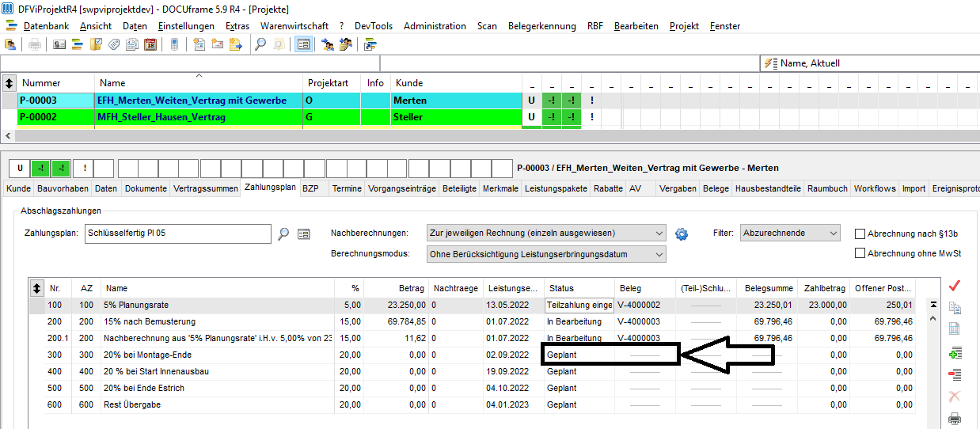980x429 pixels.
Task: Click the Zahlungsplan input field
Action: click(x=178, y=233)
